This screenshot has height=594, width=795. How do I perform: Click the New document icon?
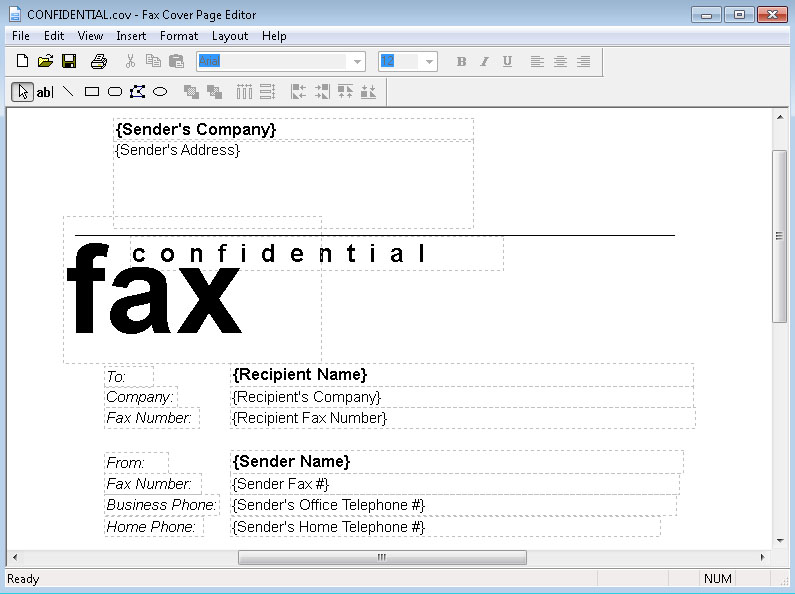pos(22,62)
